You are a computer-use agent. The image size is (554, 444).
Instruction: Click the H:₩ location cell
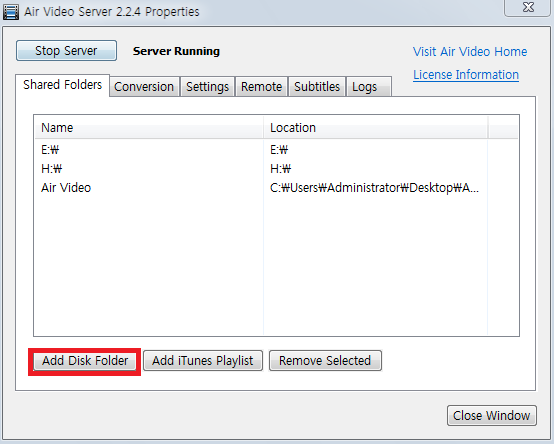point(281,169)
